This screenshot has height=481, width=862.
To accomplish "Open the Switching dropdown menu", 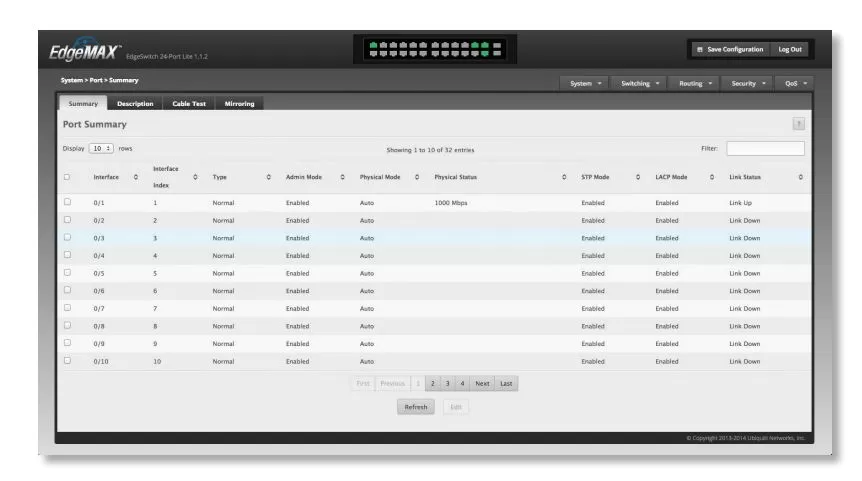I will 639,84.
